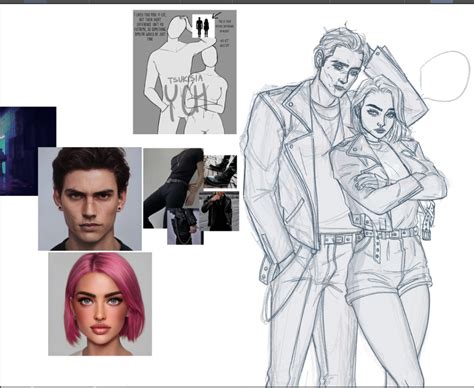
Task: Select the TSUKISIA YCH pose template image
Action: pyautogui.click(x=185, y=72)
